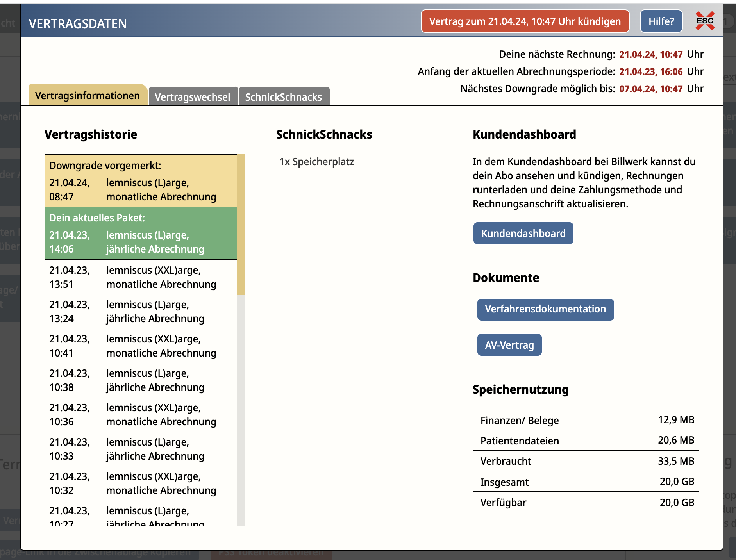Switch to the Vertragsinformationen tab
The height and width of the screenshot is (560, 736).
coord(88,95)
